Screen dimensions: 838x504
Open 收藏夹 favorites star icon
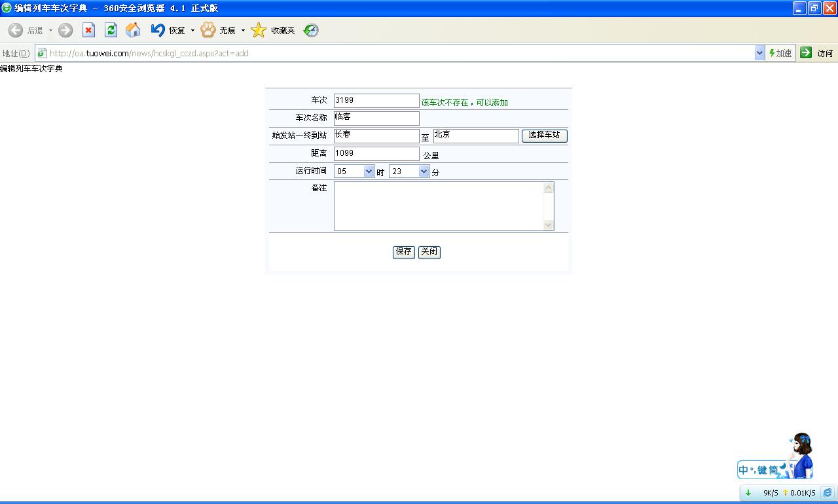259,30
